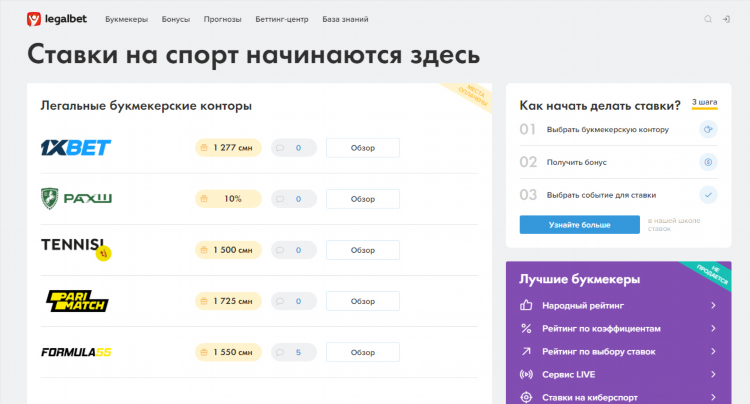Open the Бонусы menu
Viewport: 750px width, 404px height.
pos(176,19)
